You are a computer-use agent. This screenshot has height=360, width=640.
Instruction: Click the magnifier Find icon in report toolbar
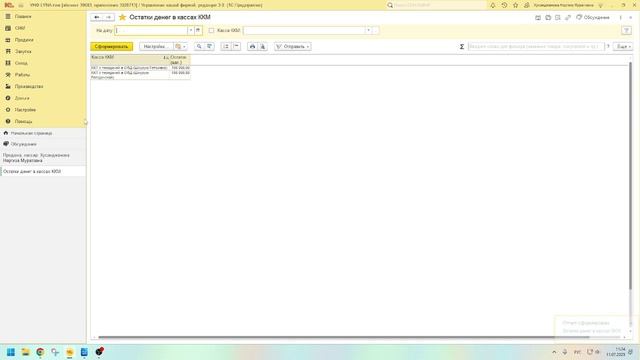click(x=199, y=47)
